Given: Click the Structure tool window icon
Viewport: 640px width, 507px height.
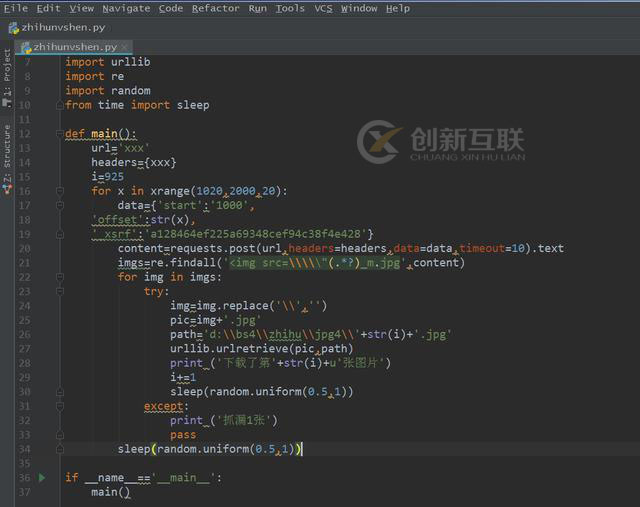Looking at the screenshot, I should tap(7, 189).
